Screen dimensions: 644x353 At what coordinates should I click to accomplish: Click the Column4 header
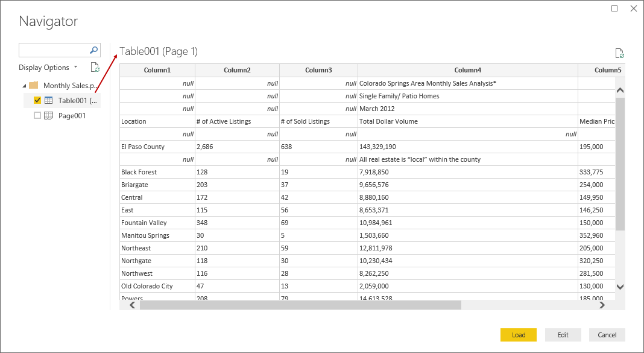467,70
